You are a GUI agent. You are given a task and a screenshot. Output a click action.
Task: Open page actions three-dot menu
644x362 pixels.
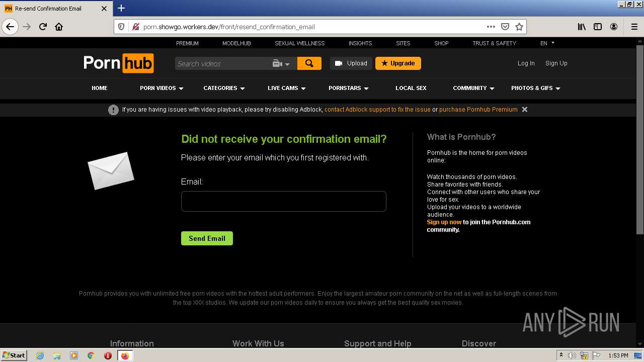point(491,27)
